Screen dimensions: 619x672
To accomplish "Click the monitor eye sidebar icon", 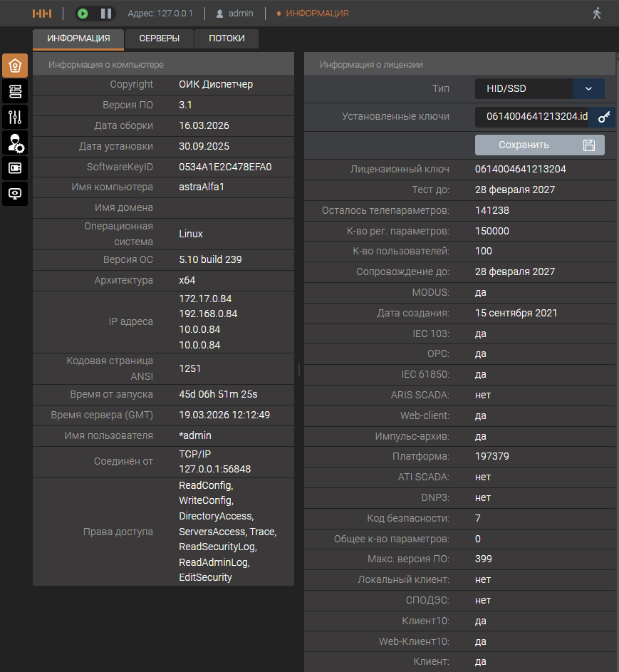I will [x=15, y=194].
